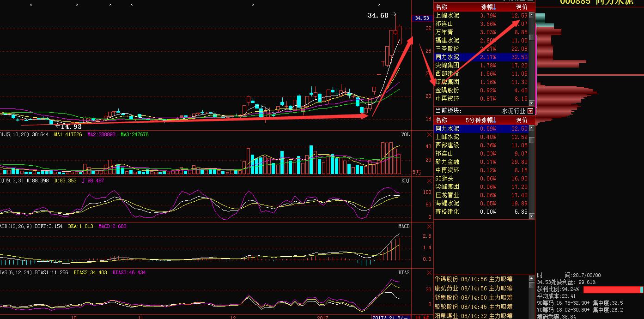The width and height of the screenshot is (644, 319).
Task: Click the up arrow of the 5分钟涨幅 list scrollbar
Action: pos(531,128)
